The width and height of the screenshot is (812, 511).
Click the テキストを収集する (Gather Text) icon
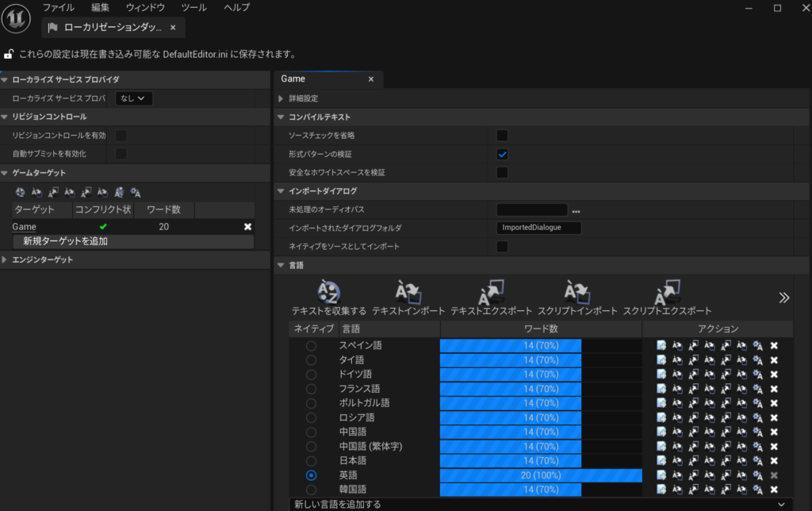coord(328,292)
